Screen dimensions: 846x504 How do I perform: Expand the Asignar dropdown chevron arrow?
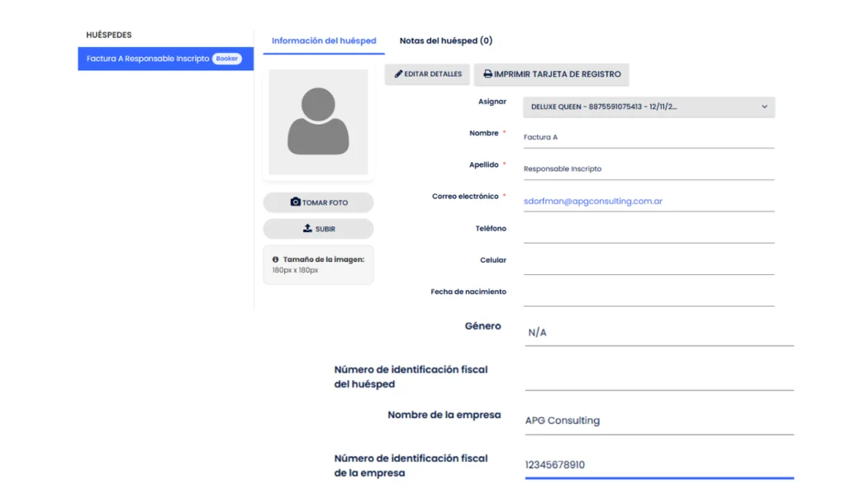[764, 107]
